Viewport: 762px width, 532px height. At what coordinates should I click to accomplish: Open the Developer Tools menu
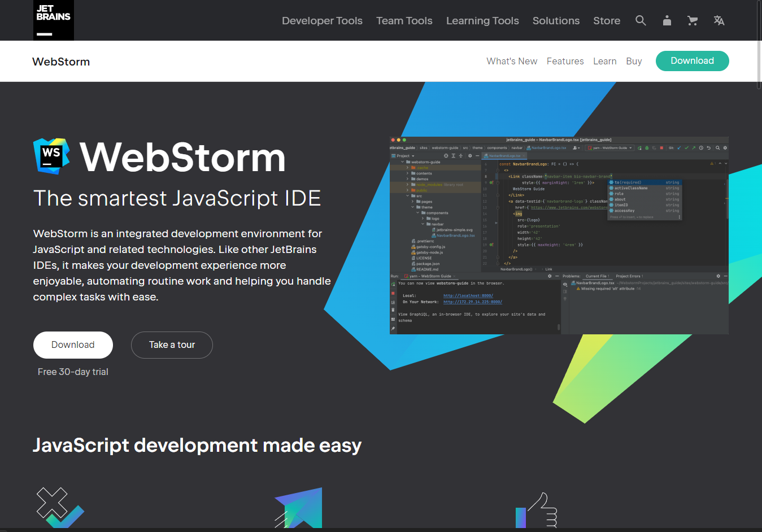(322, 21)
